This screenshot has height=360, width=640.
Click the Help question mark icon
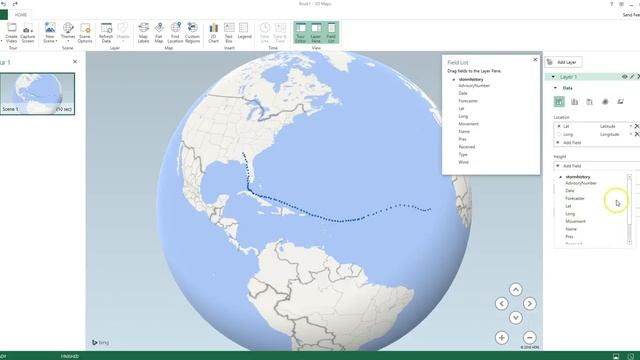(x=611, y=4)
